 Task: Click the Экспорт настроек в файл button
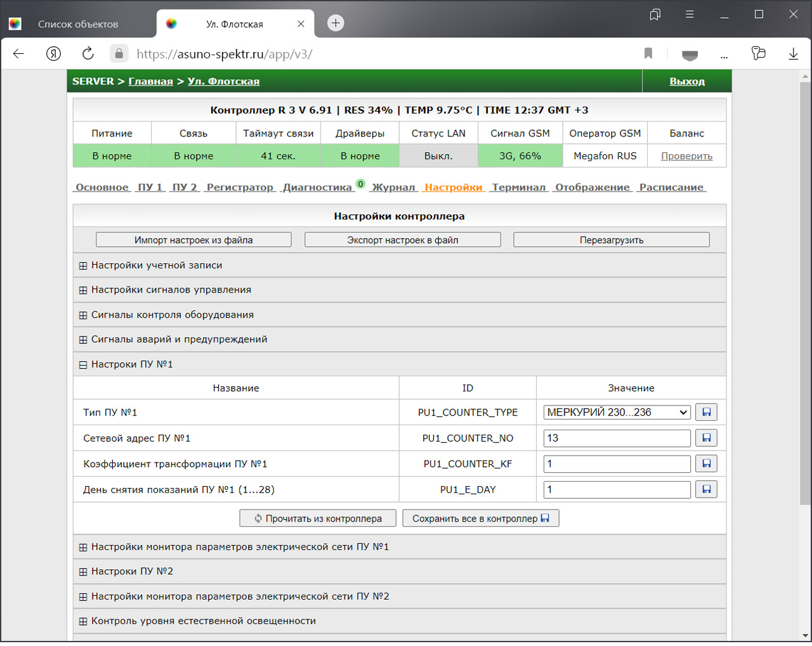tap(403, 240)
